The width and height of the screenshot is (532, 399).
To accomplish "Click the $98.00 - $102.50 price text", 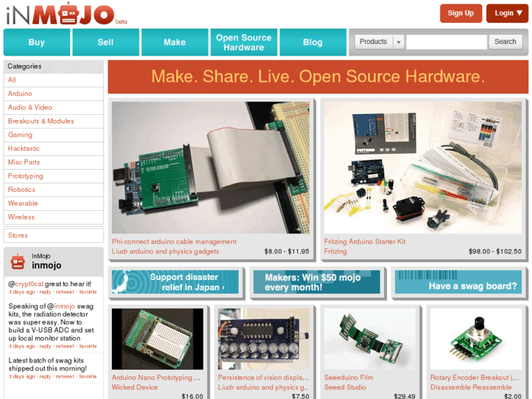I will (x=495, y=252).
